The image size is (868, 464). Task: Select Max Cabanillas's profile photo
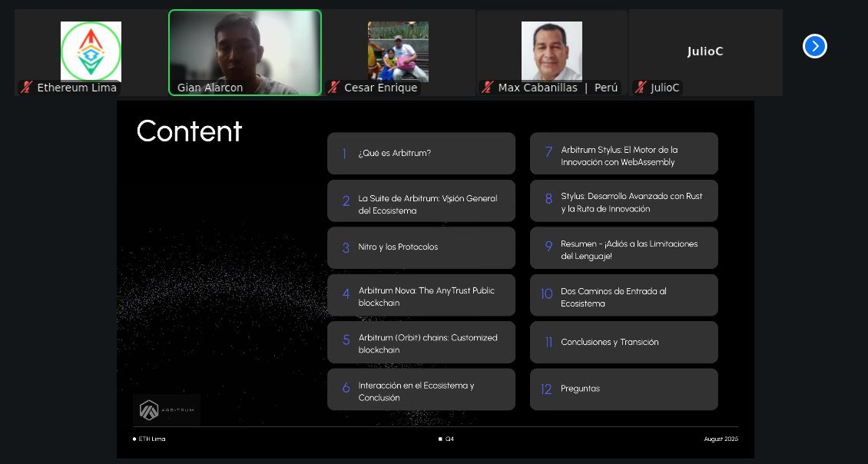point(552,51)
